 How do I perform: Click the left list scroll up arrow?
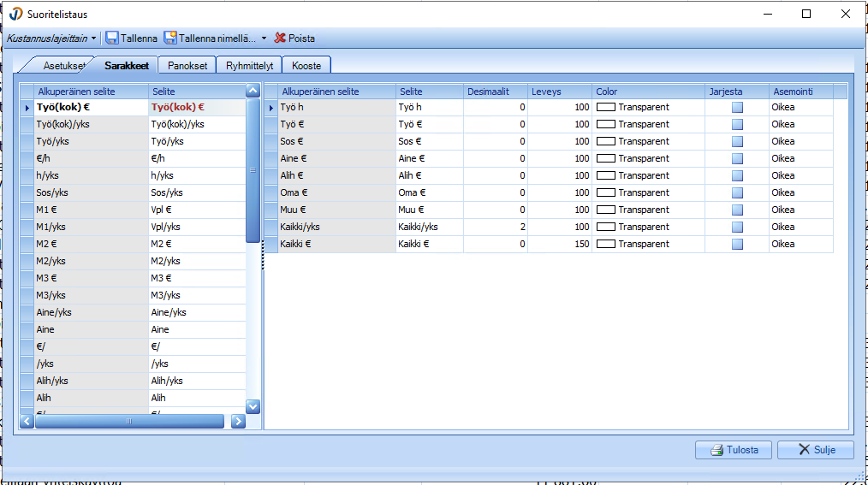[253, 90]
